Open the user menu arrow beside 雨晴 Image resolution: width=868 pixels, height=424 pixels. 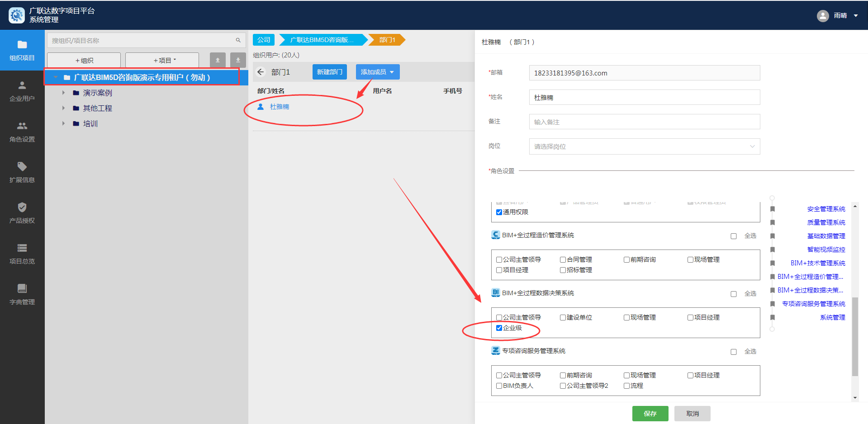click(856, 16)
